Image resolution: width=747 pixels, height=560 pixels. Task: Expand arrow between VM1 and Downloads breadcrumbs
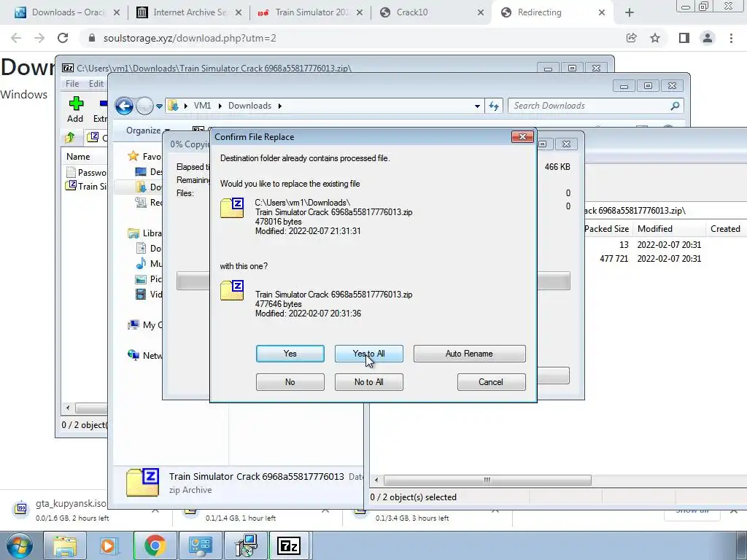[220, 106]
